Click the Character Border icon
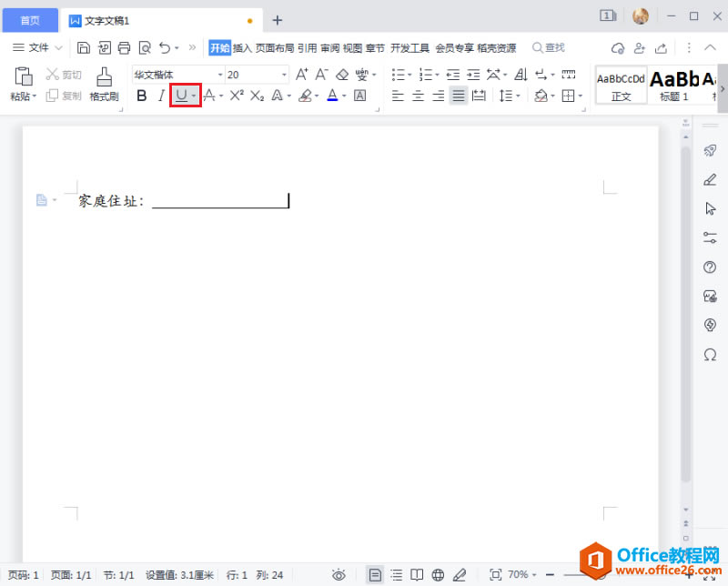Viewport: 728px width, 586px height. point(359,96)
